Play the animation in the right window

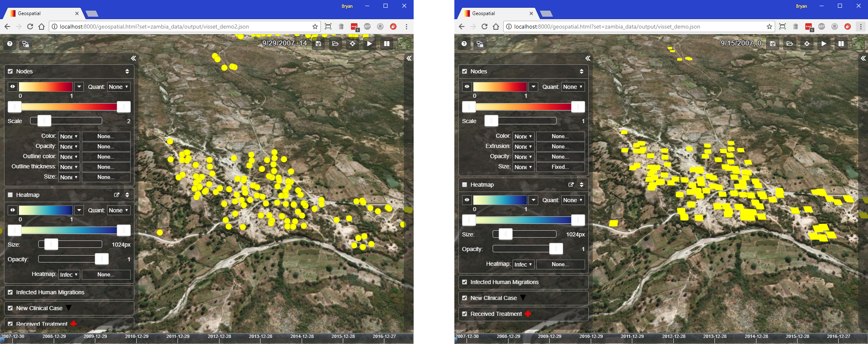click(824, 44)
